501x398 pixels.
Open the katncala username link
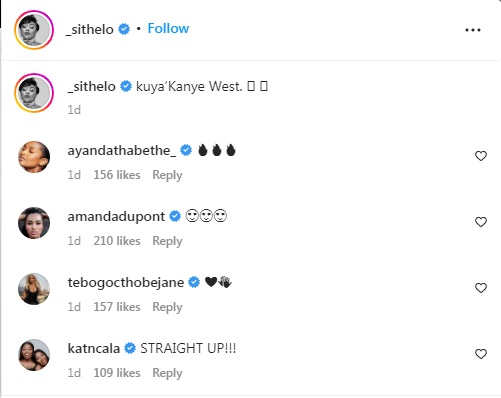point(94,349)
